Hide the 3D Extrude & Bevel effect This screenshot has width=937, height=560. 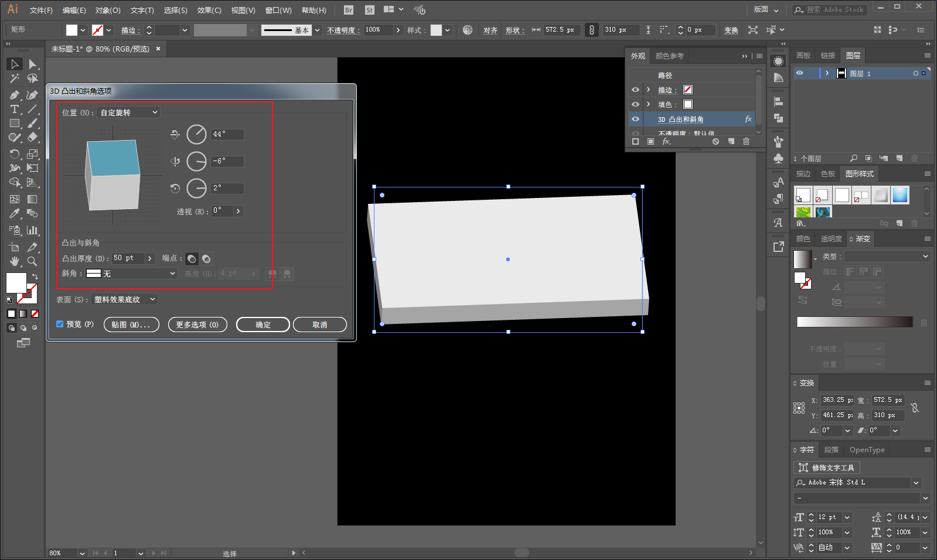(x=635, y=119)
